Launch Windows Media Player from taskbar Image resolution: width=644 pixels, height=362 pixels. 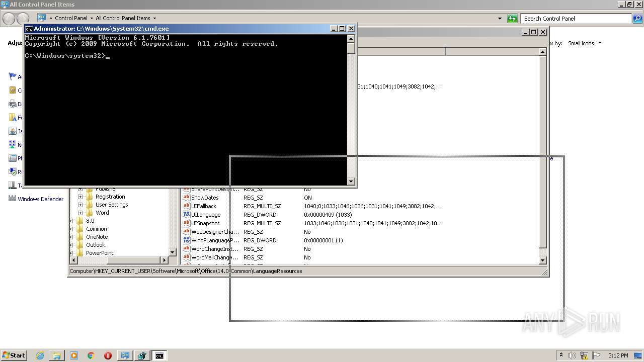[x=74, y=355]
